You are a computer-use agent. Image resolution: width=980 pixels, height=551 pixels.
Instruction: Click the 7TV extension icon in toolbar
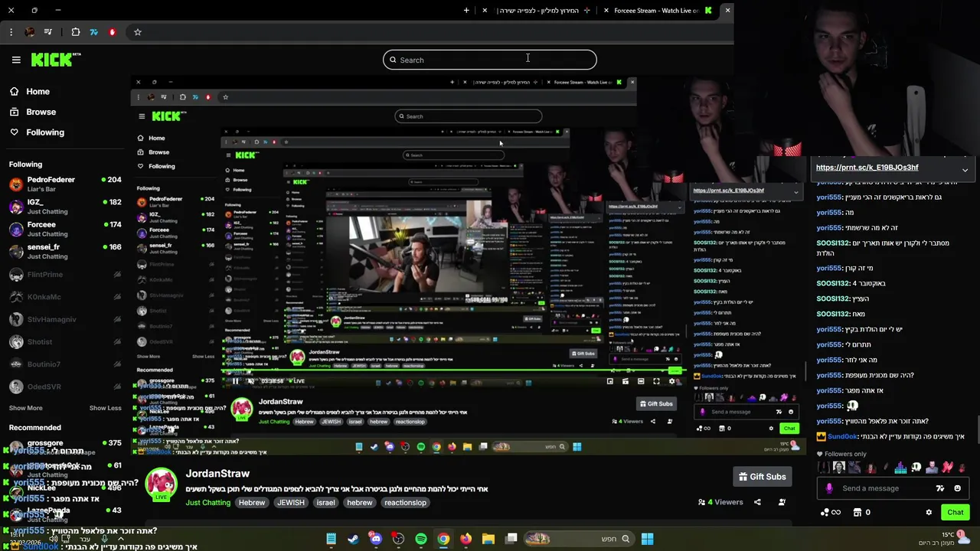pos(93,32)
